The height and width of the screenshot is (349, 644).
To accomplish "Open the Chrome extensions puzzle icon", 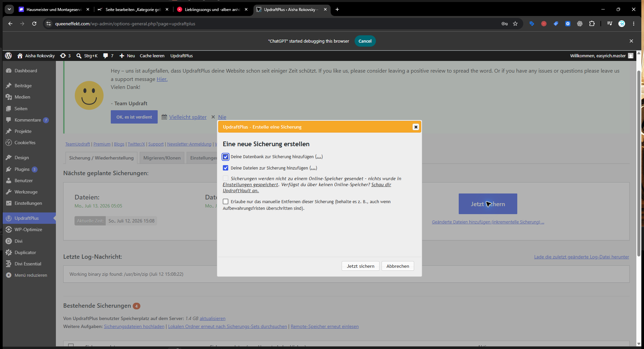I will tap(592, 24).
